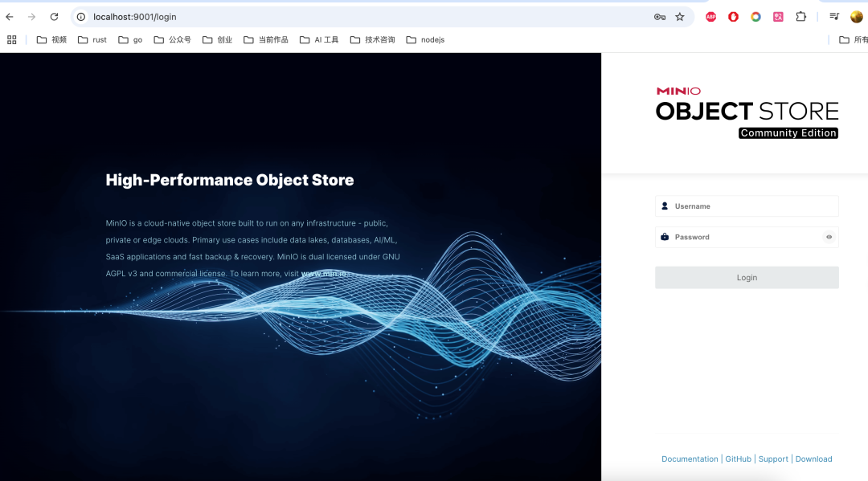Open the Extensions puzzle-piece icon
868x481 pixels.
coord(800,17)
